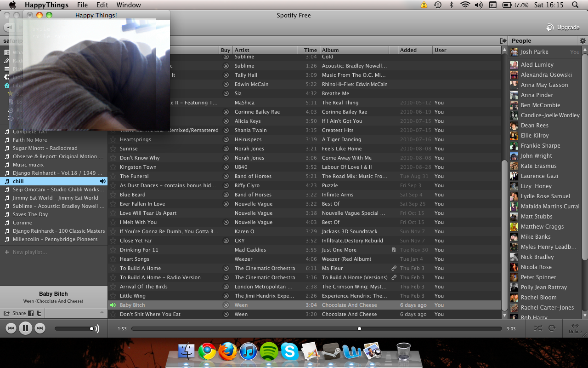Click the volume slider knob
The height and width of the screenshot is (368, 588).
tap(91, 328)
